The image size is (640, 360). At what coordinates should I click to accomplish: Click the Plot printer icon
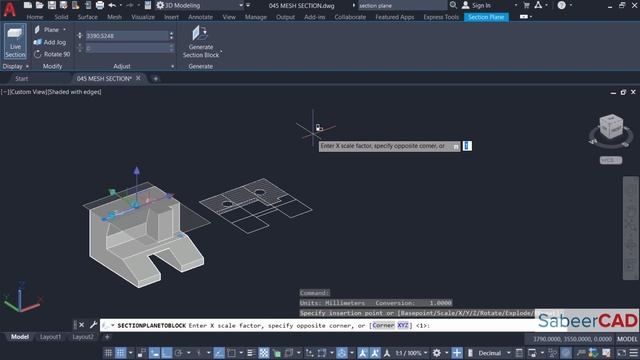pos(100,5)
